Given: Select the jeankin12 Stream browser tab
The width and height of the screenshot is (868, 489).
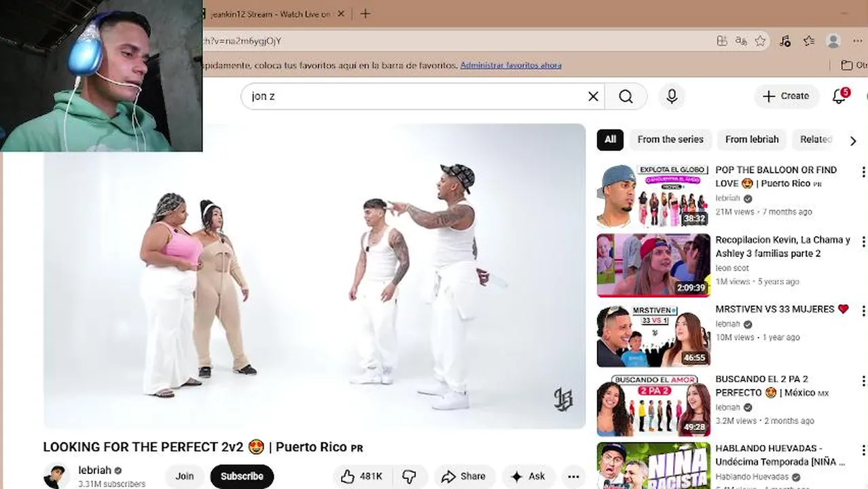Looking at the screenshot, I should [272, 14].
